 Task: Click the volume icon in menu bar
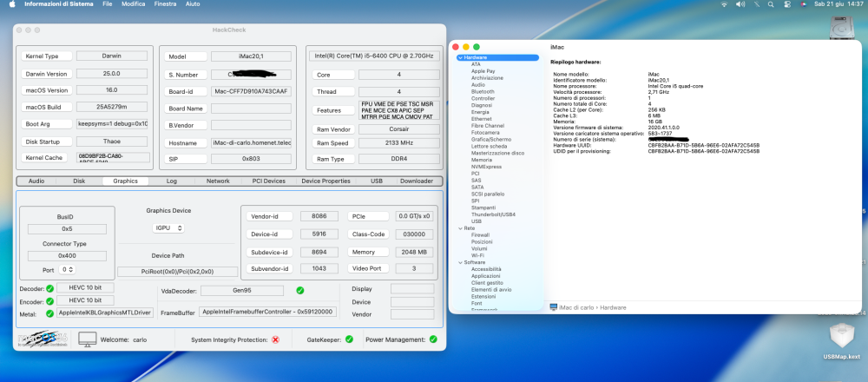pyautogui.click(x=740, y=3)
